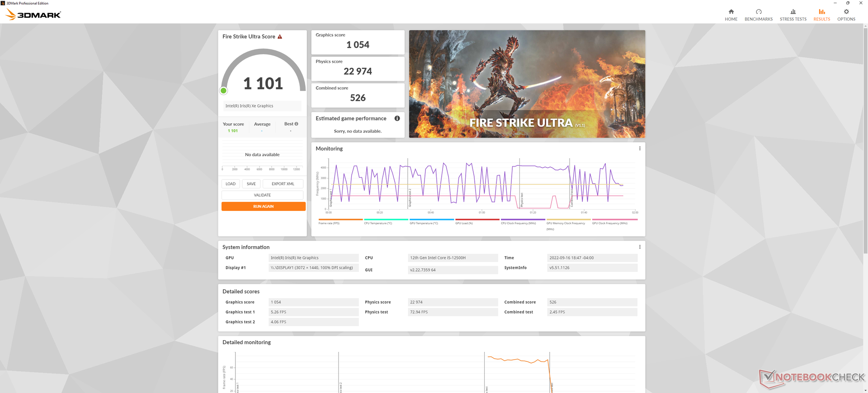Click the GUI version v2.22.7359 64 field
Viewport: 868px width, 393px height.
point(453,270)
